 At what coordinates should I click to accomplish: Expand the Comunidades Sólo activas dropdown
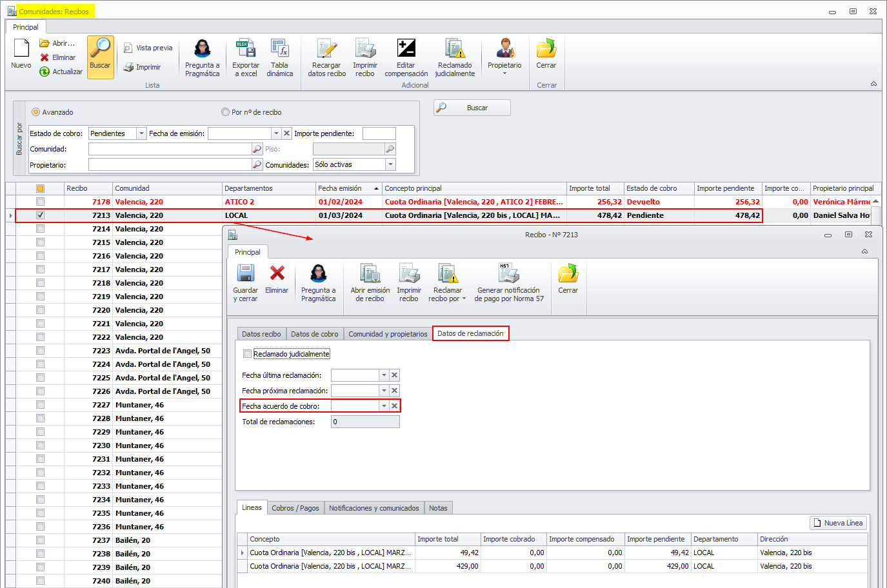pyautogui.click(x=390, y=165)
